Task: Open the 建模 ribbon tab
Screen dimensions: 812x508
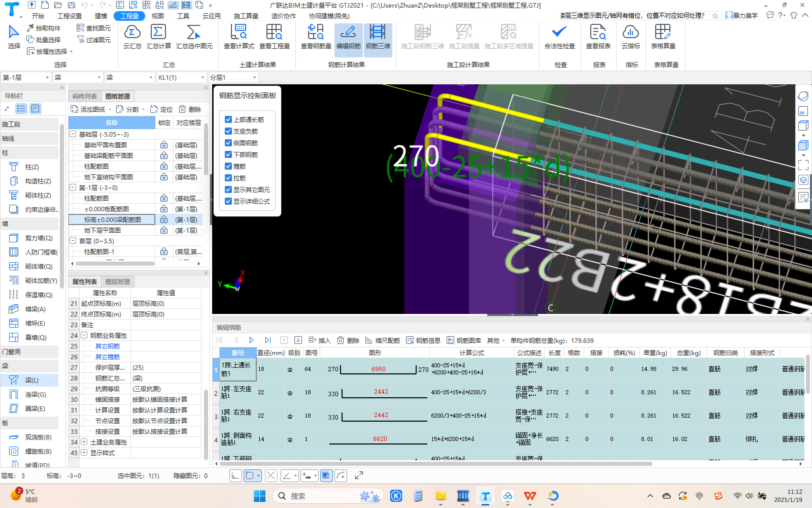Action: click(101, 16)
